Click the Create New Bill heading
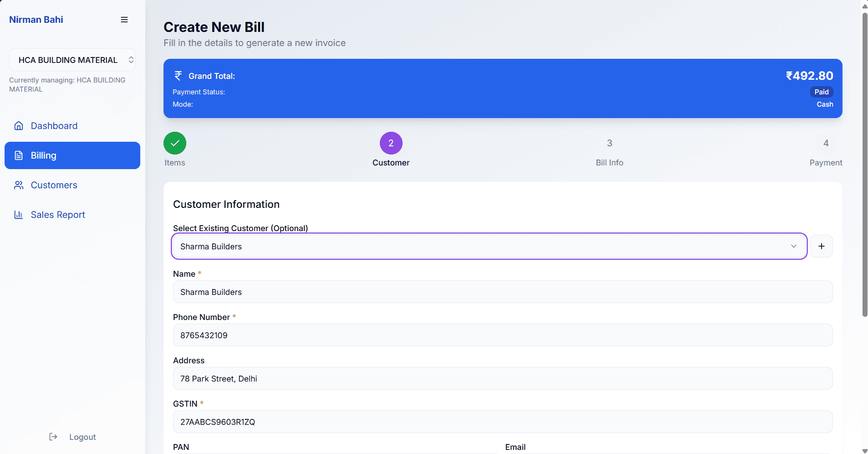868x454 pixels. coord(214,27)
